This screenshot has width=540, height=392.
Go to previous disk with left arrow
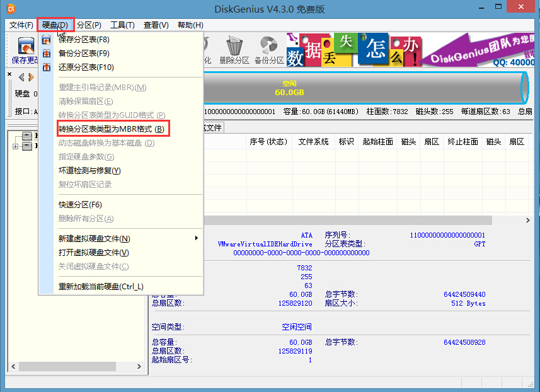[21, 77]
